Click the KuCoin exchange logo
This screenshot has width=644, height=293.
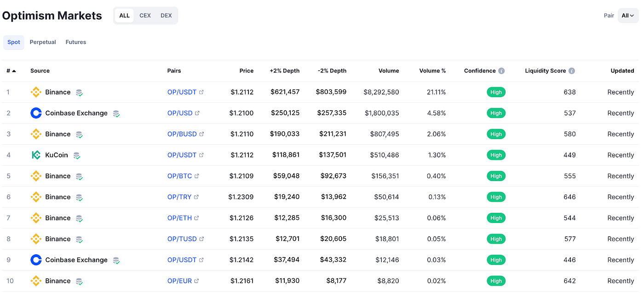point(36,155)
